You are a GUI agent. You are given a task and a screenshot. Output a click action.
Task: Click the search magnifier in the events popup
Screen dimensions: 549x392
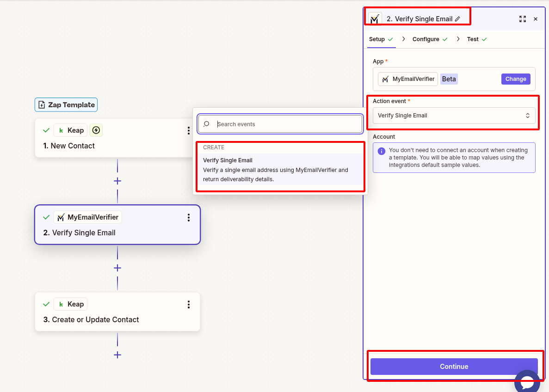(x=206, y=124)
